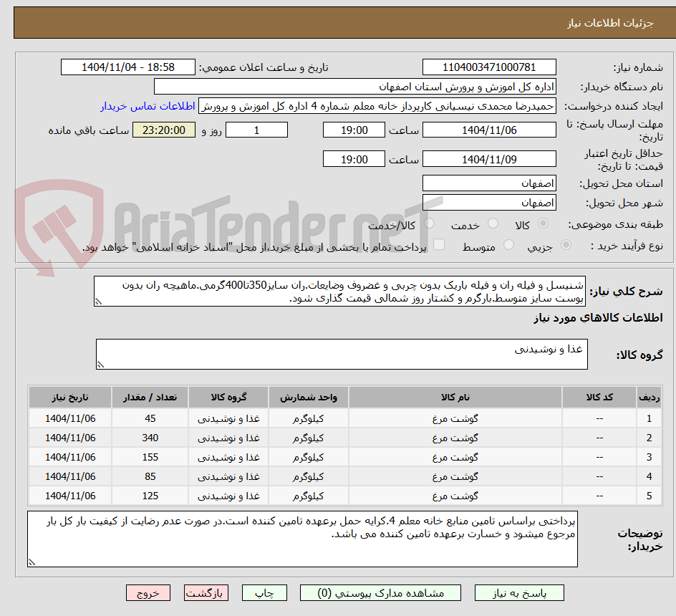Click the remaining days field showing 1
Viewport: 676px width, 616px height.
(x=256, y=130)
